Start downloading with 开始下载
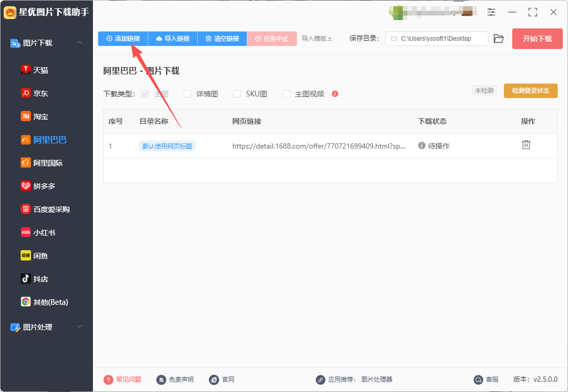 (537, 39)
